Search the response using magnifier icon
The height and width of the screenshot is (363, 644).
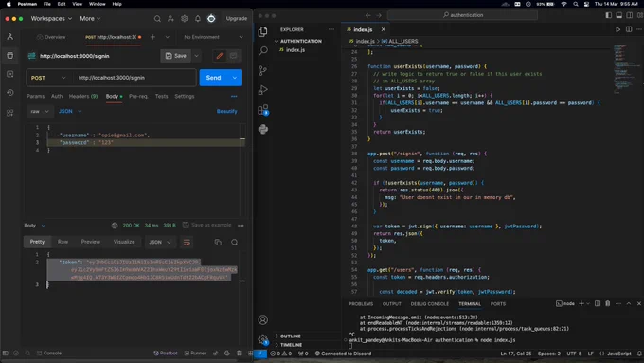click(235, 242)
